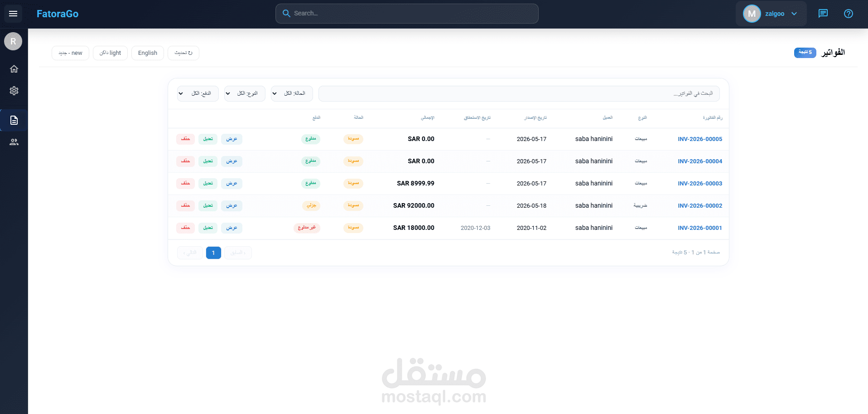The image size is (868, 414).
Task: Click the 'رقم الفاتورة' column header
Action: pos(713,118)
